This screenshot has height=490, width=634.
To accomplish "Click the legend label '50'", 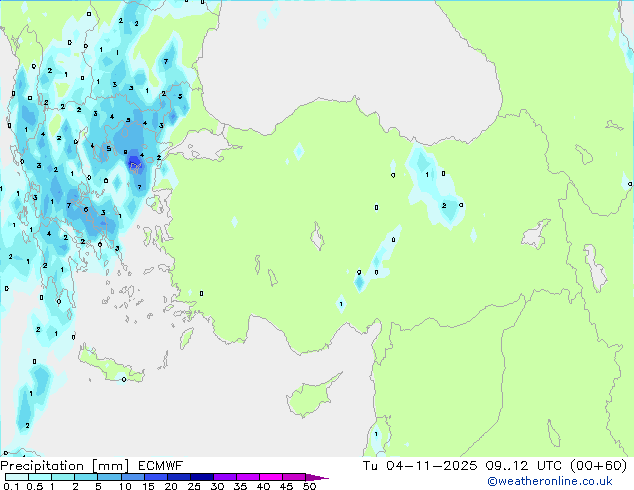I will [309, 486].
